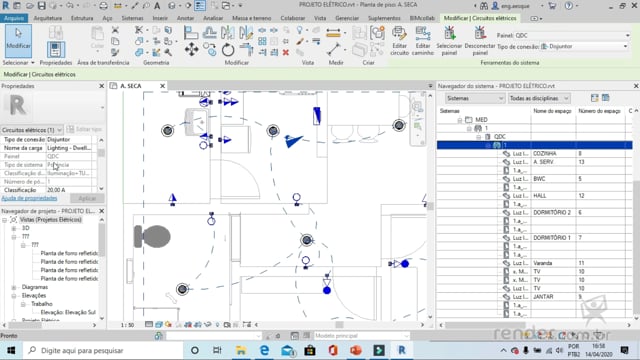Screen dimensions: 640x360
Task: Select the Measure between two points tool
Action: pos(333,49)
